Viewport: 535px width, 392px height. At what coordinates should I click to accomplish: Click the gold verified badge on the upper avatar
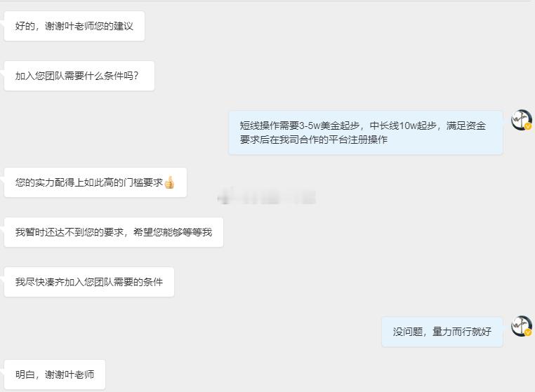click(x=528, y=126)
